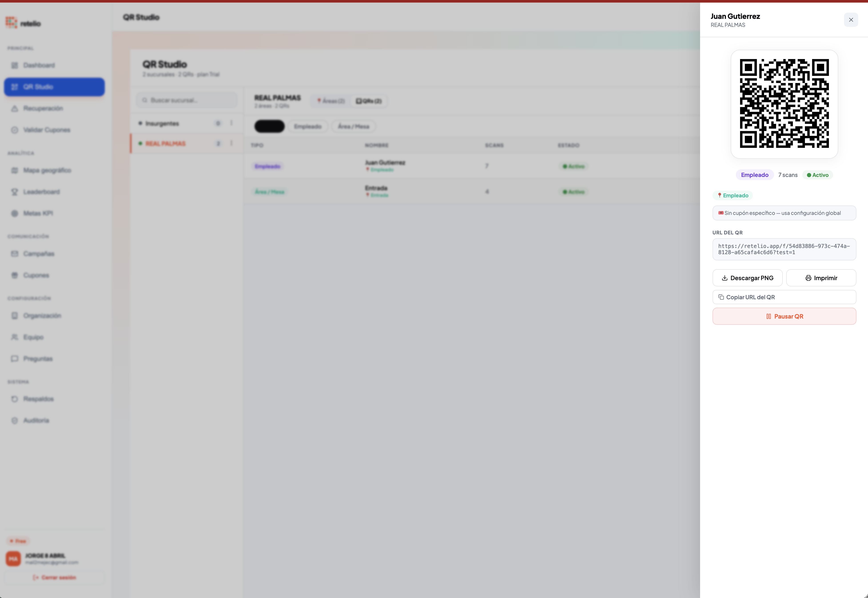Click the Cerrar sesión button

pos(54,577)
